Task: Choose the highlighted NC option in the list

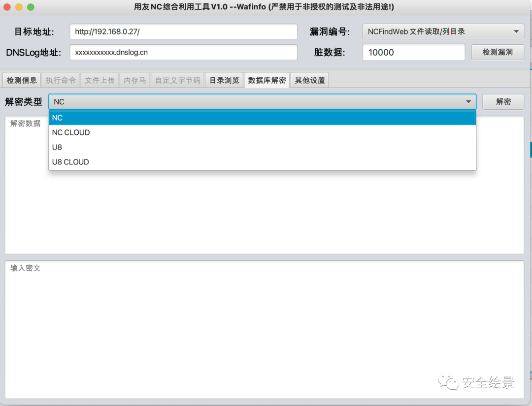Action: tap(262, 118)
